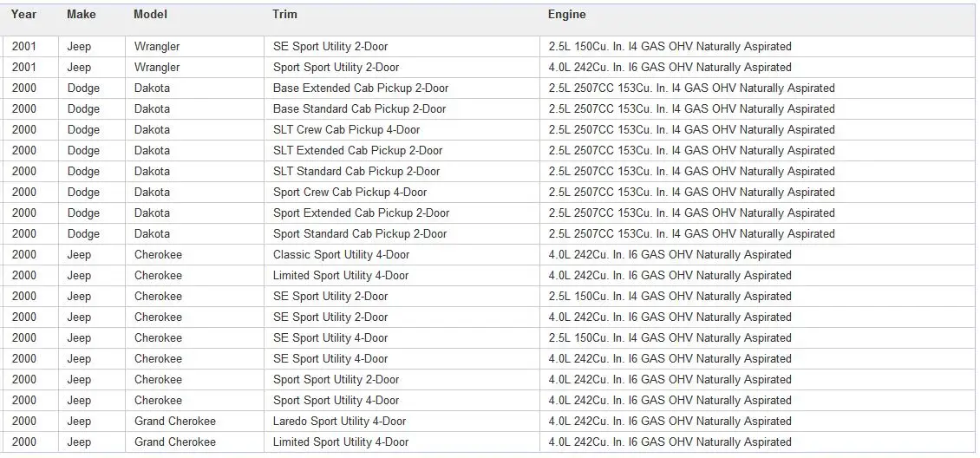Click Dodge make in Base Extended Cab row
Viewport: 980px width, 458px height.
[83, 88]
